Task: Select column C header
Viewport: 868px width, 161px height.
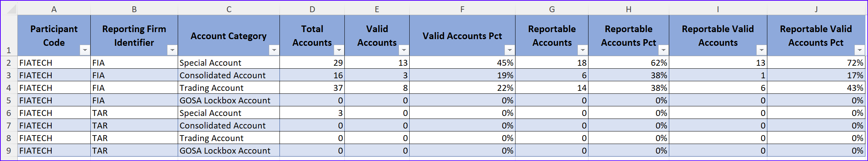Action: click(229, 9)
